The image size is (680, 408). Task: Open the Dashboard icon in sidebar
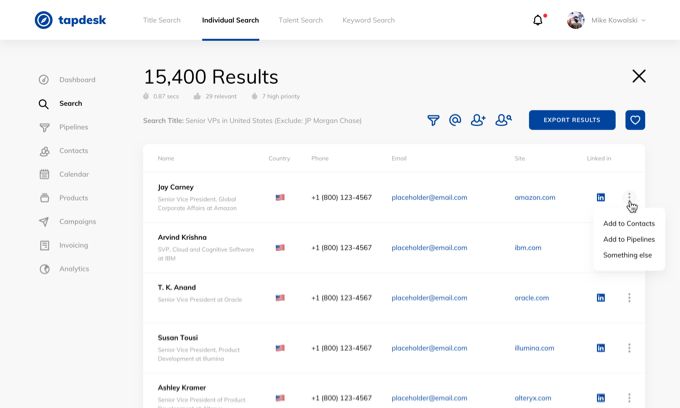pos(44,80)
